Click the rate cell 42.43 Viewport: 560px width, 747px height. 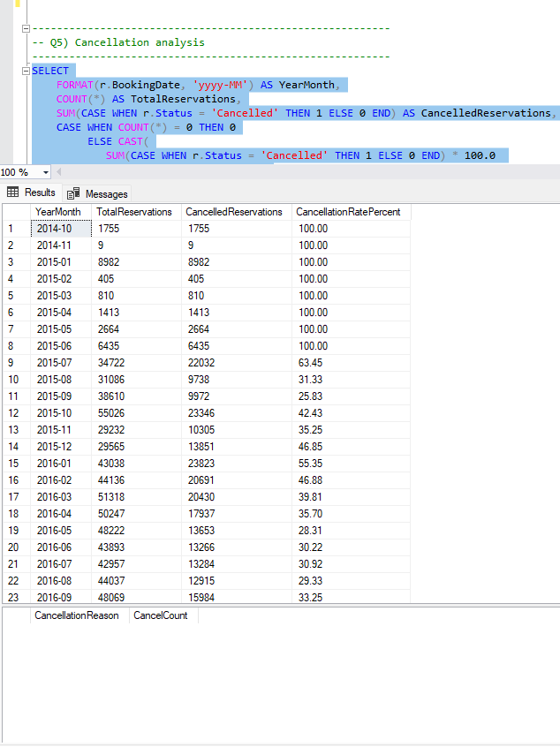(x=352, y=413)
